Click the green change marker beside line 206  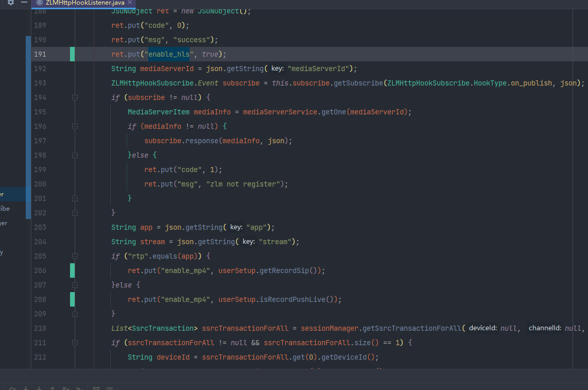tap(72, 270)
